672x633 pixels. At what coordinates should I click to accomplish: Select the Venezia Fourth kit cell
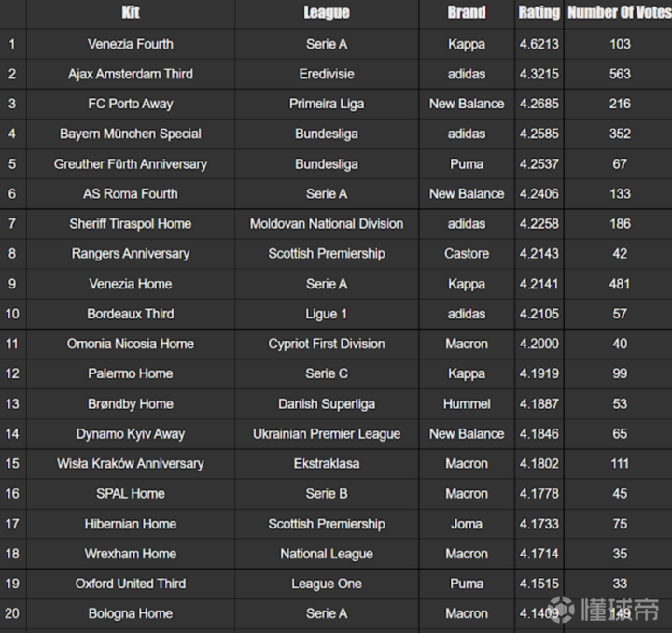pos(130,44)
